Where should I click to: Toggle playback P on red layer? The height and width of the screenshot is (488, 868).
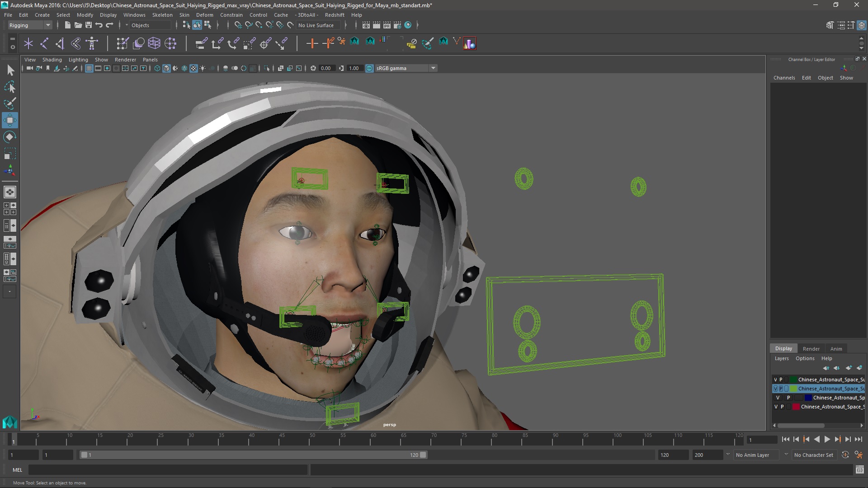(x=782, y=407)
